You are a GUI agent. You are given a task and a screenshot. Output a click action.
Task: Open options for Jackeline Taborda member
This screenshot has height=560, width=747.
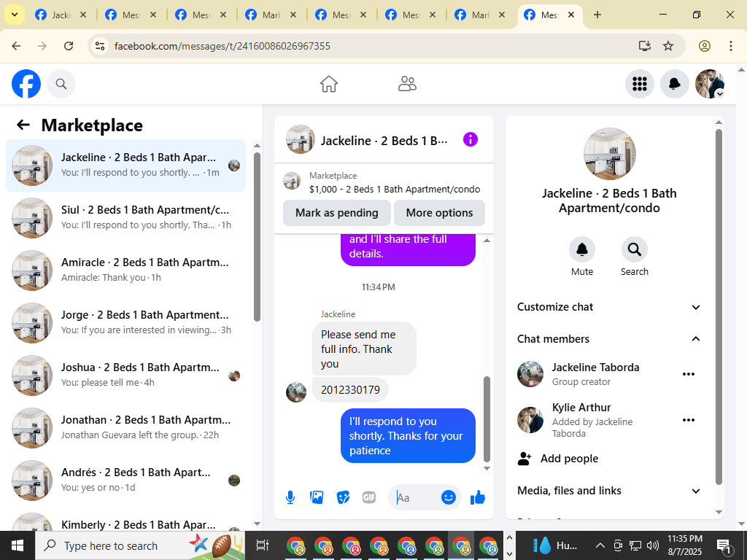point(689,374)
